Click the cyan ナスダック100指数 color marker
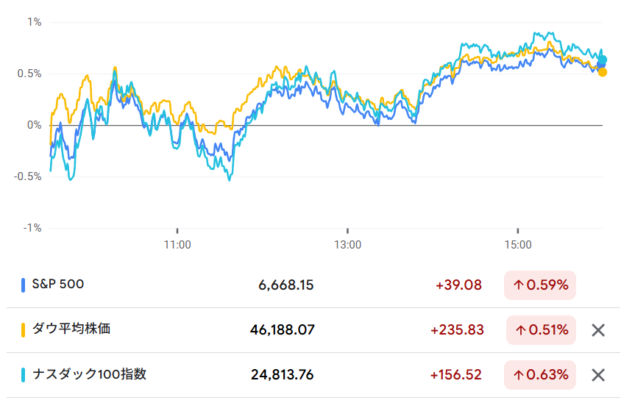This screenshot has width=621, height=400. click(x=23, y=375)
